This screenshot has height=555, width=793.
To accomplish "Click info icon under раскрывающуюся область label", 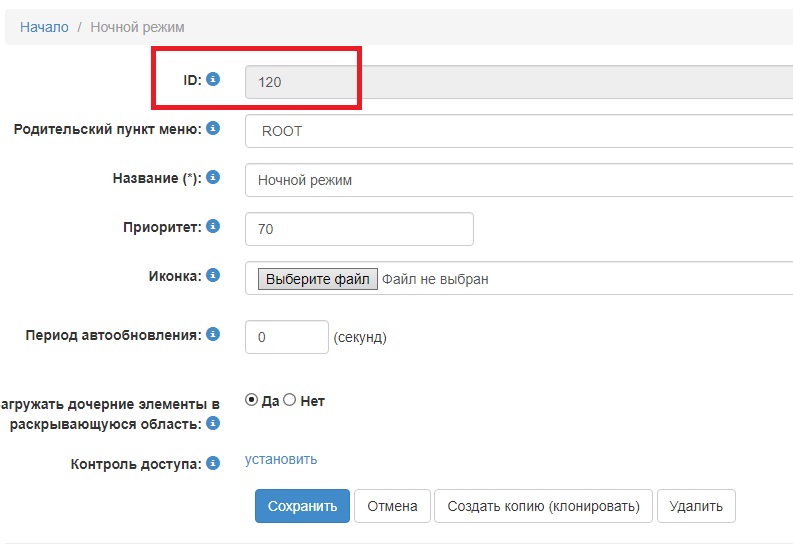I will coord(213,424).
